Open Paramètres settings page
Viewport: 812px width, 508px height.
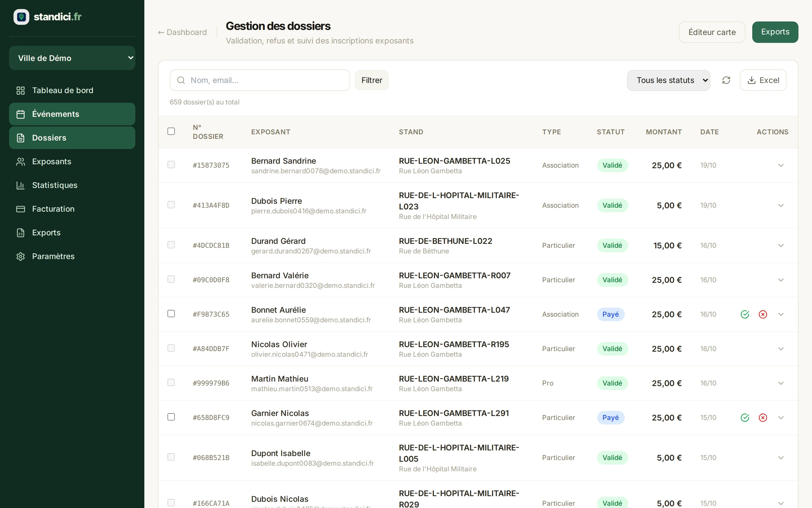pyautogui.click(x=72, y=256)
